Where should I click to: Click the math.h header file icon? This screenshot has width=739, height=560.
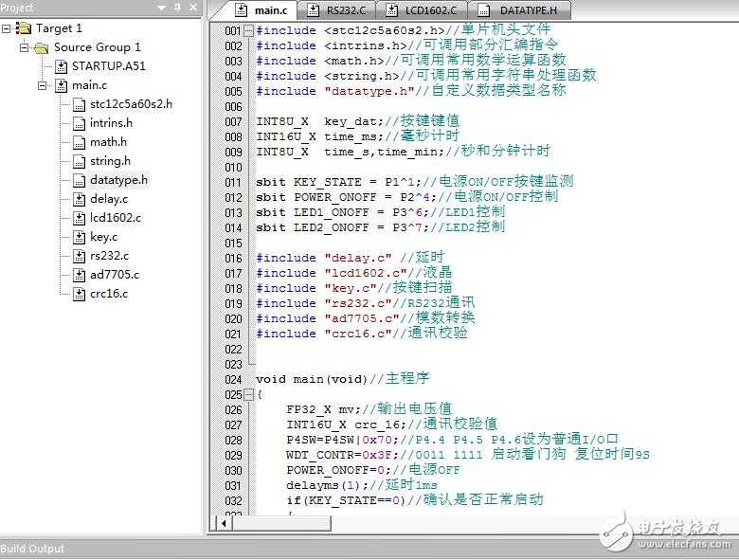tap(79, 142)
